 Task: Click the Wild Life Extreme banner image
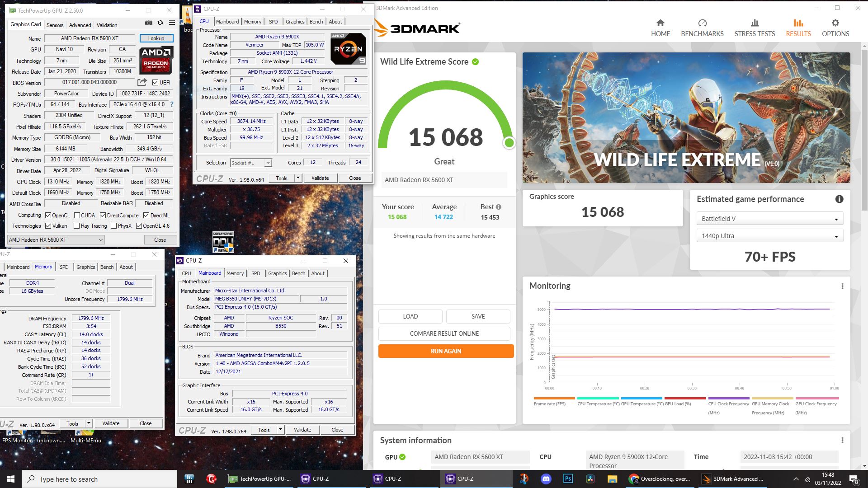pyautogui.click(x=686, y=117)
